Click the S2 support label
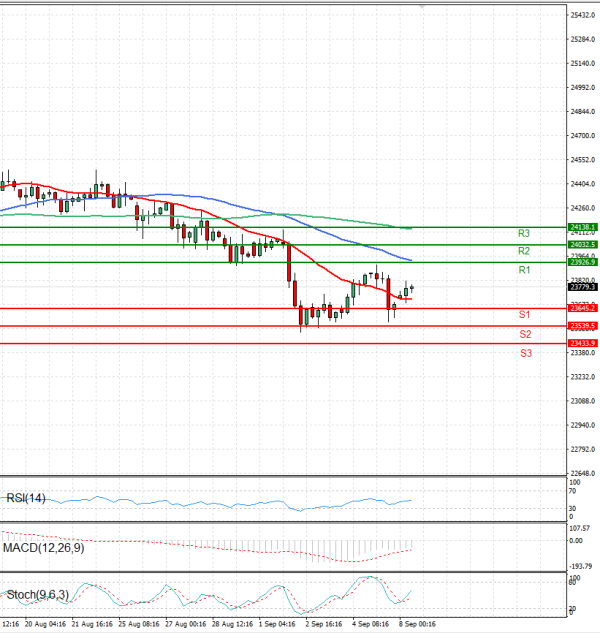 point(525,334)
